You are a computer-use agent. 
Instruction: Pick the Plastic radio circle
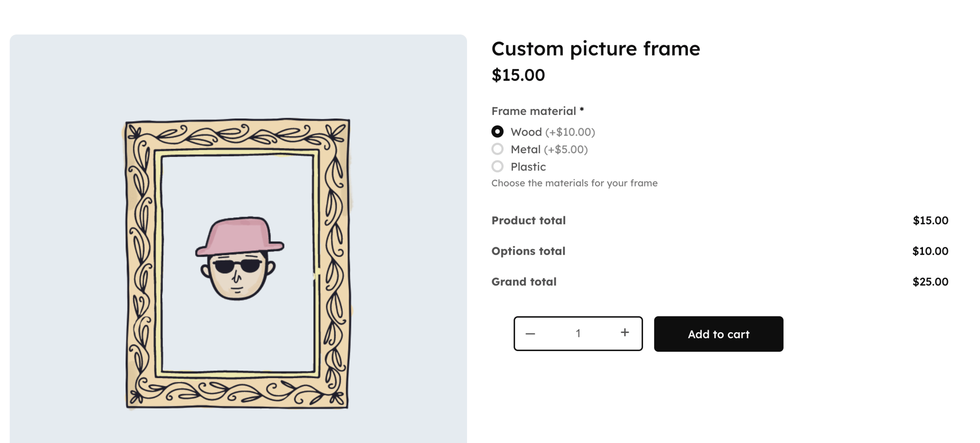pos(497,167)
